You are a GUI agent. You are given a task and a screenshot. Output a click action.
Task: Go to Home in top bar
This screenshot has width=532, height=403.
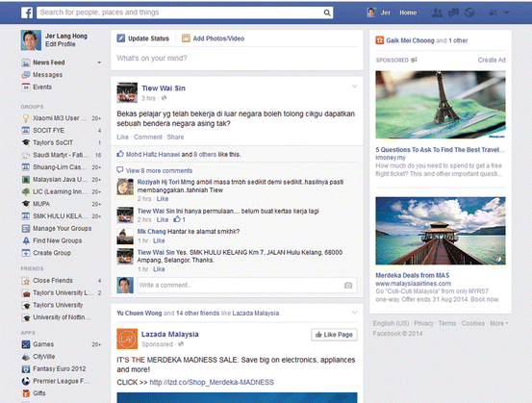pyautogui.click(x=408, y=13)
